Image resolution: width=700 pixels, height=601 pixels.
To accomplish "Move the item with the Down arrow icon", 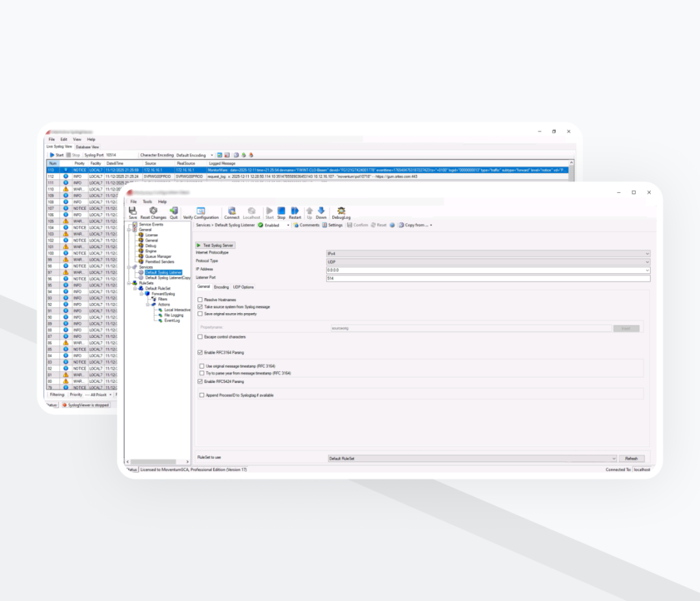I will pos(321,211).
